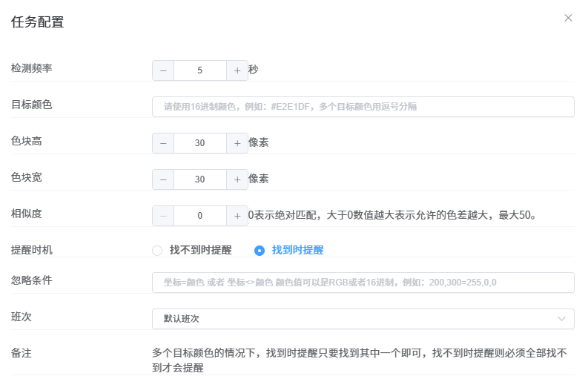588x376 pixels.
Task: Select the 找不到时提醒 radio option
Action: 157,251
